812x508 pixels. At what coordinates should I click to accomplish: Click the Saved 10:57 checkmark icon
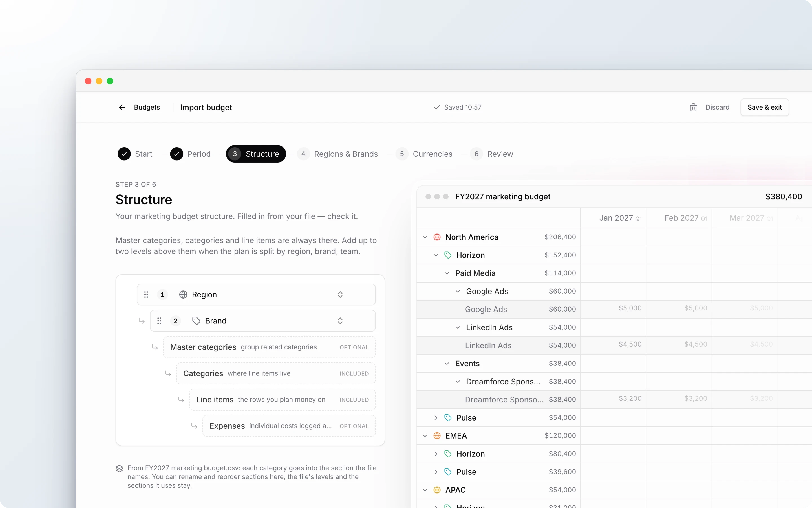(x=436, y=107)
